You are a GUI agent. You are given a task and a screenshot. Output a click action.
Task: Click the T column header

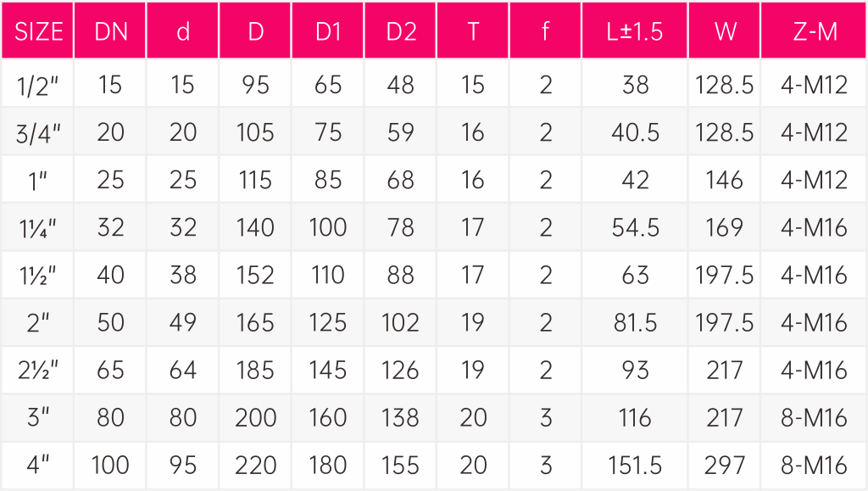473,31
